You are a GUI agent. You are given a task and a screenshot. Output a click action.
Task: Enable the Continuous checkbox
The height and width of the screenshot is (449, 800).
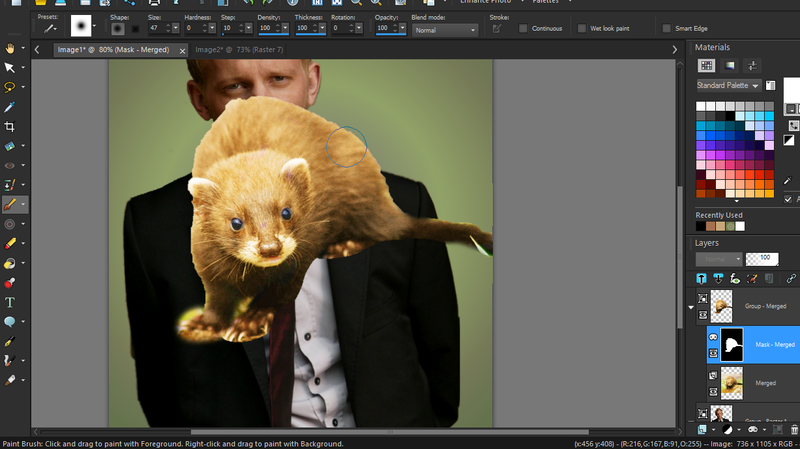tap(523, 29)
